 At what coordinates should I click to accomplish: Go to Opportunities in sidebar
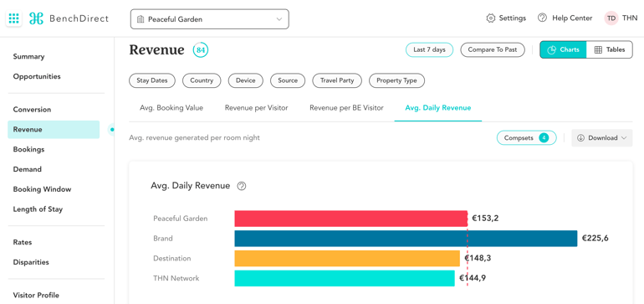point(37,76)
